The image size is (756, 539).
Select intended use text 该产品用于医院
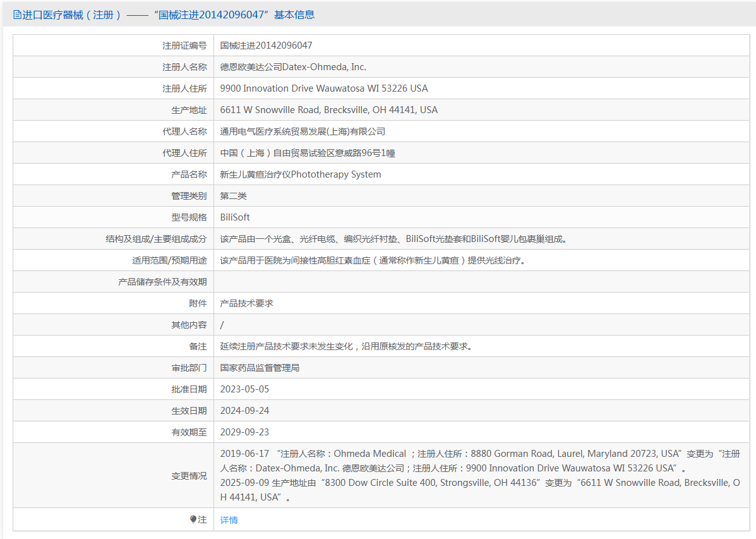251,260
